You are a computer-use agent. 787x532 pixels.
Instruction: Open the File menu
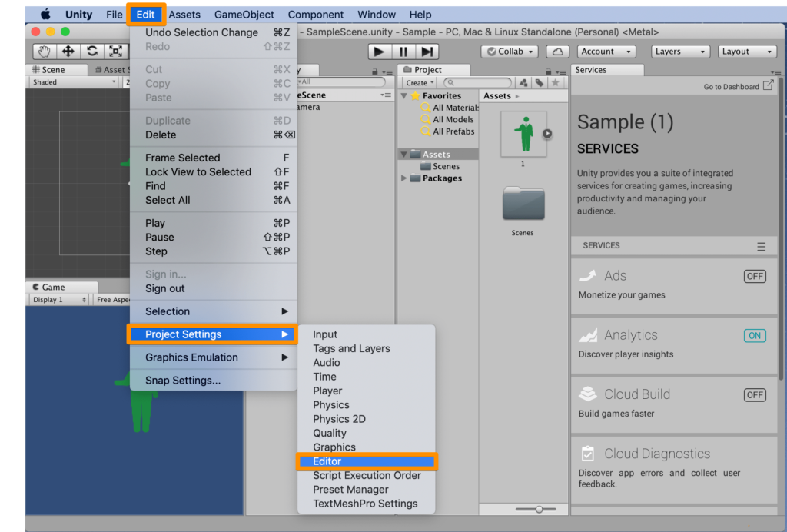[x=114, y=15]
